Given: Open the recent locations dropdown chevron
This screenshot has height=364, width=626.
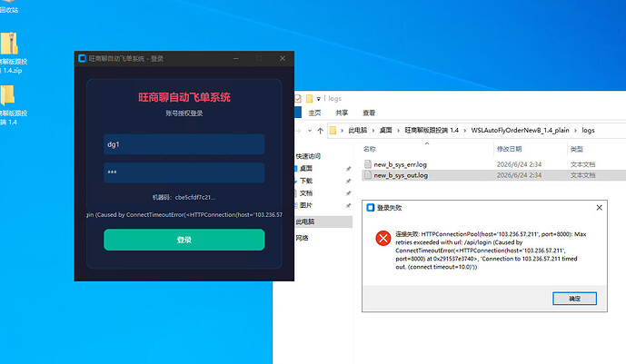Looking at the screenshot, I should 310,131.
